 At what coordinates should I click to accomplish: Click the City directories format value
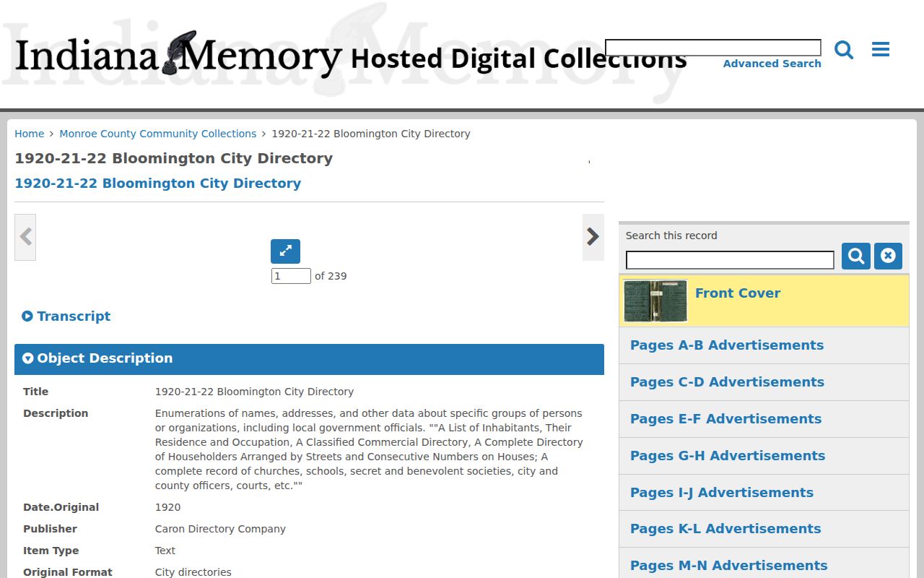click(x=193, y=572)
